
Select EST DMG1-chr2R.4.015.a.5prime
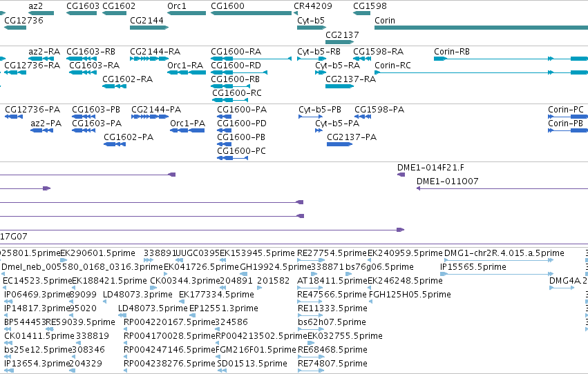pyautogui.click(x=499, y=260)
